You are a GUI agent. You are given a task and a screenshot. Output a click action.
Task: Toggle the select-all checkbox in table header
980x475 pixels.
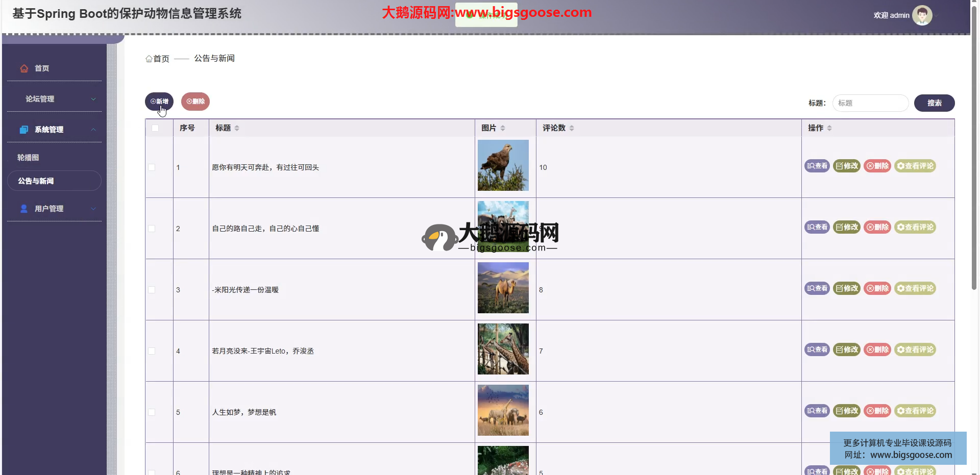pos(155,128)
